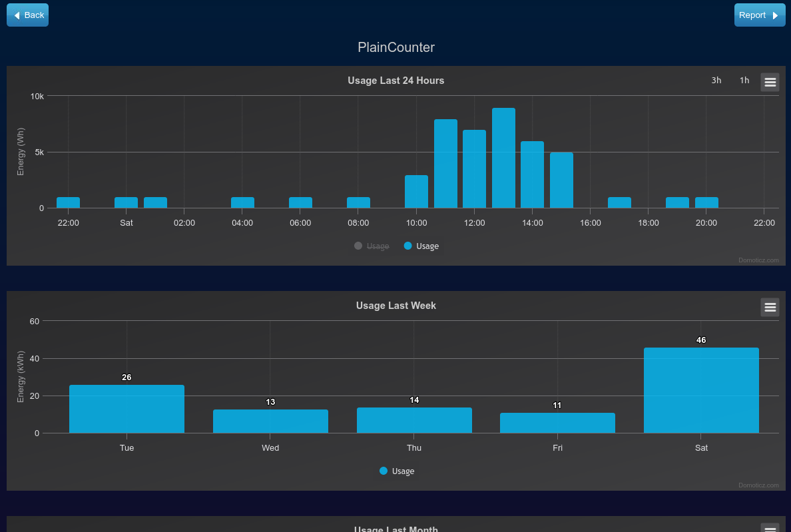Toggle the blue Usage legend in 24 Hours chart

(x=421, y=246)
